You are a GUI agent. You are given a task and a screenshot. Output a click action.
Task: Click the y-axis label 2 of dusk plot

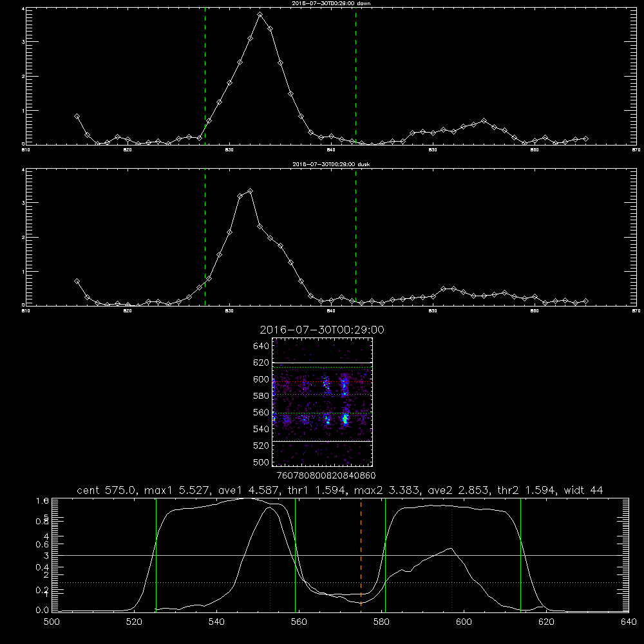[23, 238]
